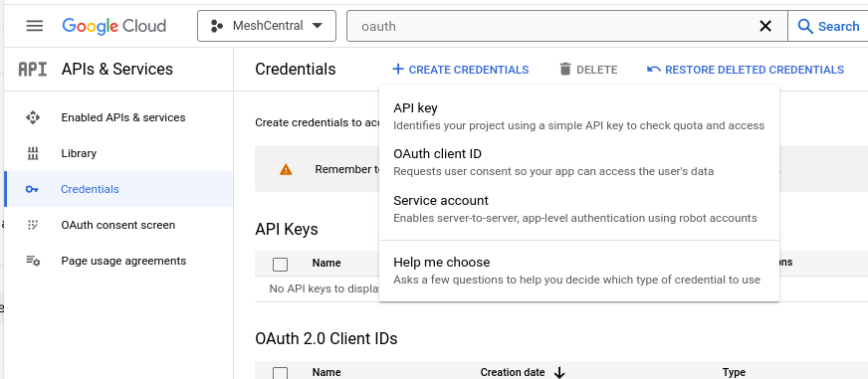
Task: Expand the Create Credentials dropdown
Action: 461,70
